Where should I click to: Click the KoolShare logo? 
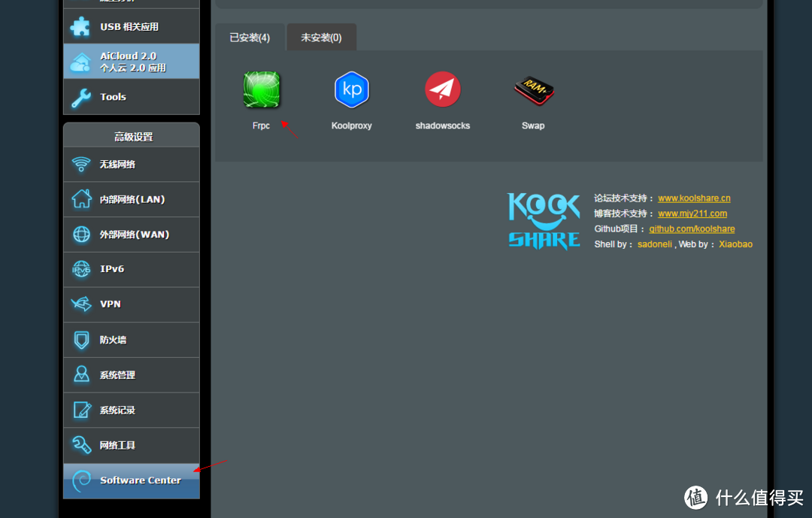(544, 221)
